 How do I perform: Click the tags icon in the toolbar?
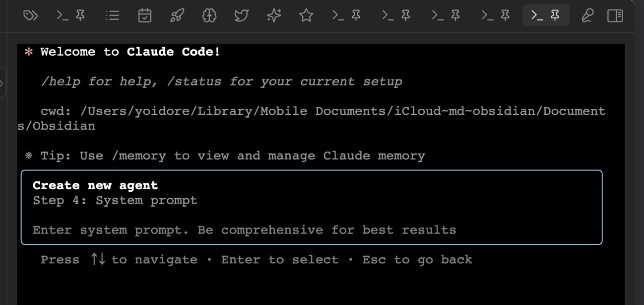pyautogui.click(x=30, y=16)
